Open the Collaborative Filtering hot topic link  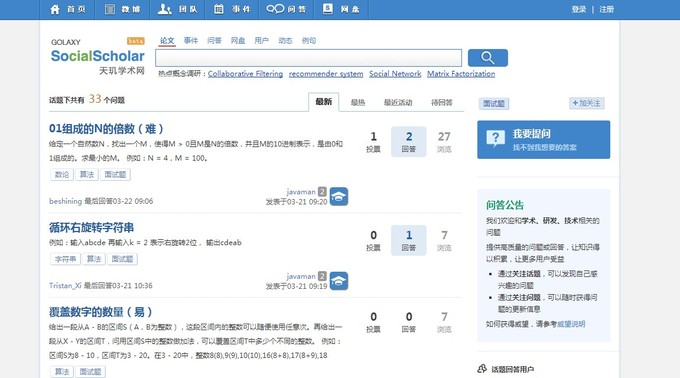coord(245,74)
